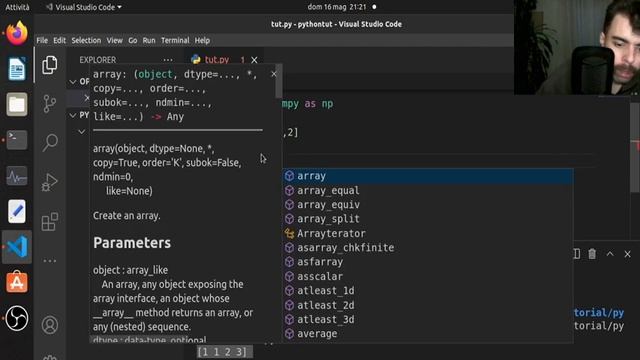Launch Firefox from the dock
Viewport: 640px width, 360px height.
pyautogui.click(x=17, y=33)
